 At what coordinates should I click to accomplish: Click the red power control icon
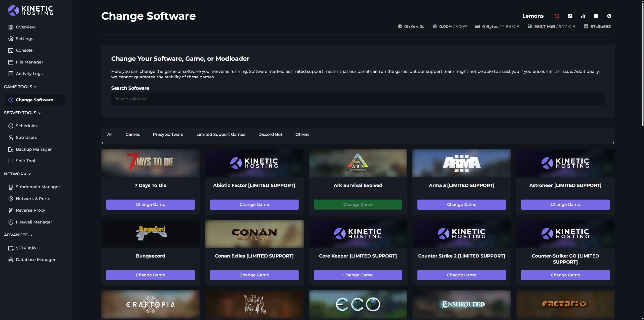coord(557,16)
